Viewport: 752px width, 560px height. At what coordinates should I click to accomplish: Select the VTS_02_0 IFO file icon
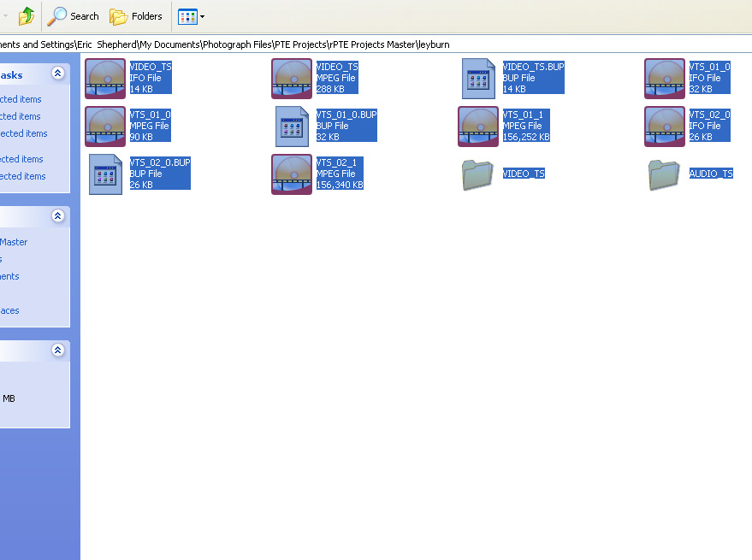[665, 127]
